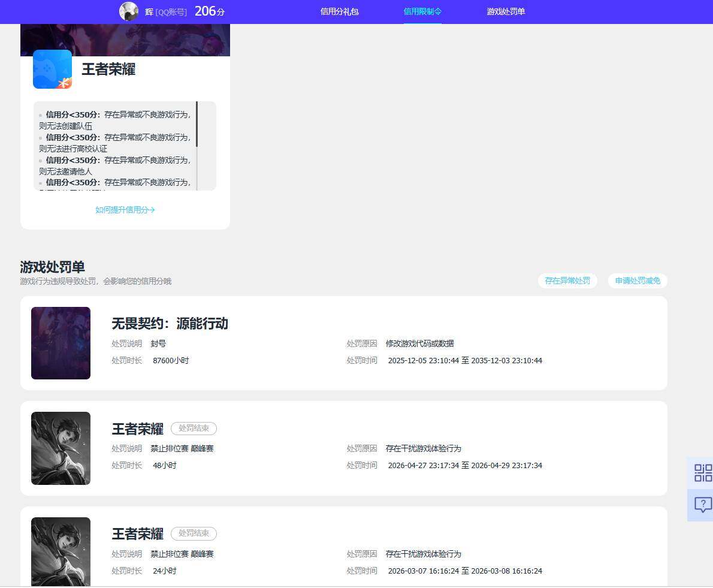Open the help feedback chat icon
The image size is (713, 588).
703,505
